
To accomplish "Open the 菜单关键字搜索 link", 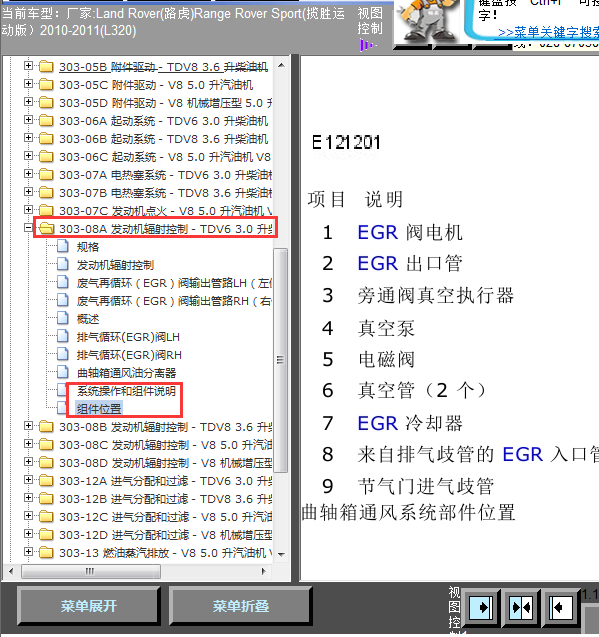I will tap(549, 32).
